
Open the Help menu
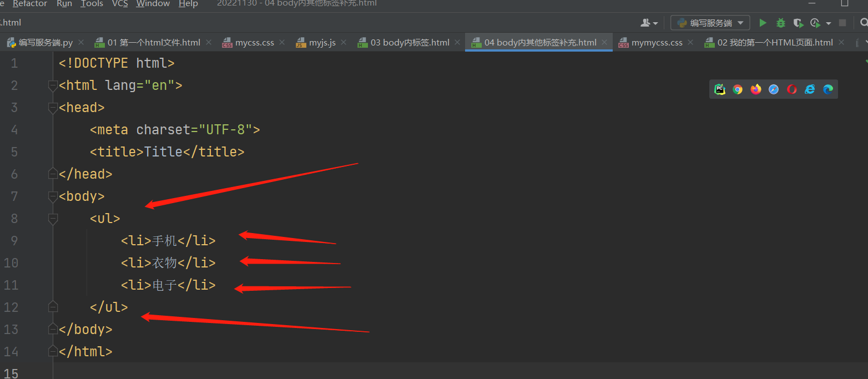(x=188, y=4)
